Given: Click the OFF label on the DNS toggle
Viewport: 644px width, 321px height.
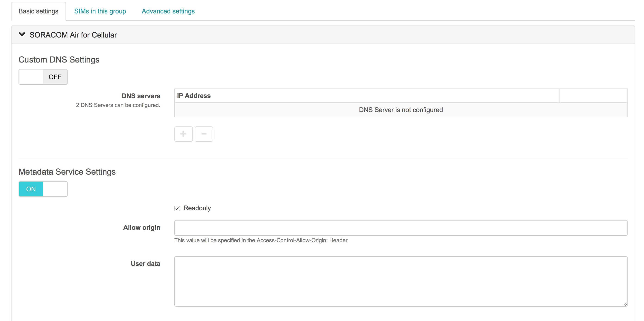Looking at the screenshot, I should [x=55, y=77].
